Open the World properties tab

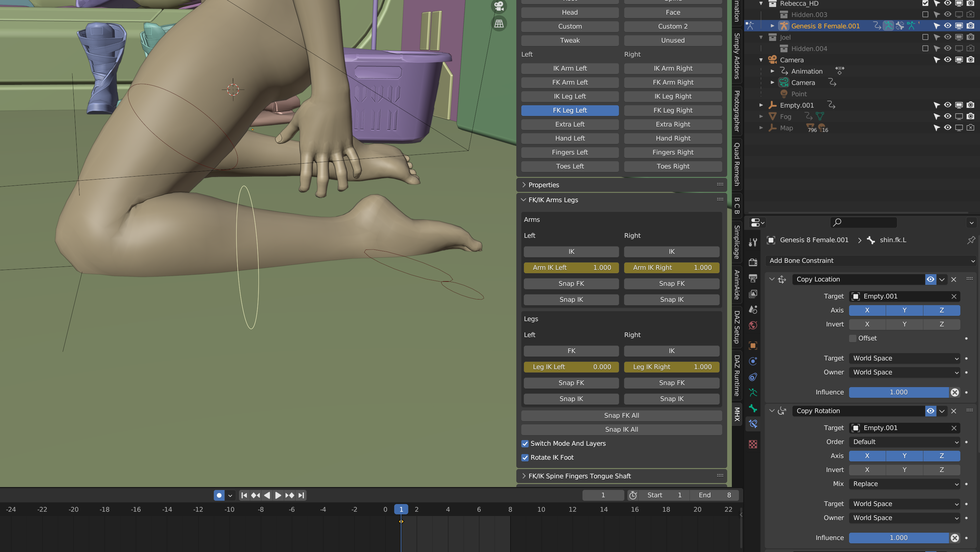click(x=753, y=325)
